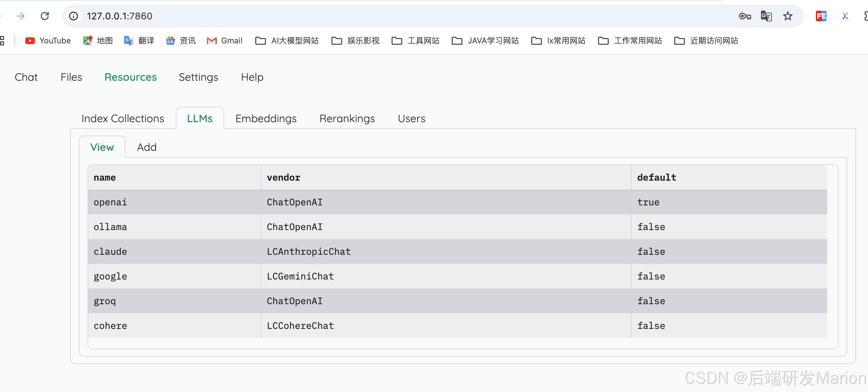This screenshot has height=392, width=868.
Task: Open the 翻译 translate bookmark
Action: 139,41
